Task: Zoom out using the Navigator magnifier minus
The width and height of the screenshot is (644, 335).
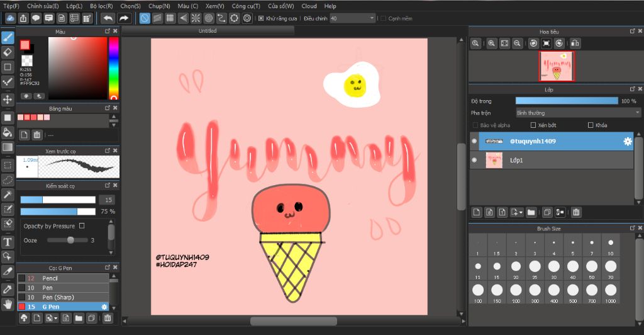Action: click(517, 43)
